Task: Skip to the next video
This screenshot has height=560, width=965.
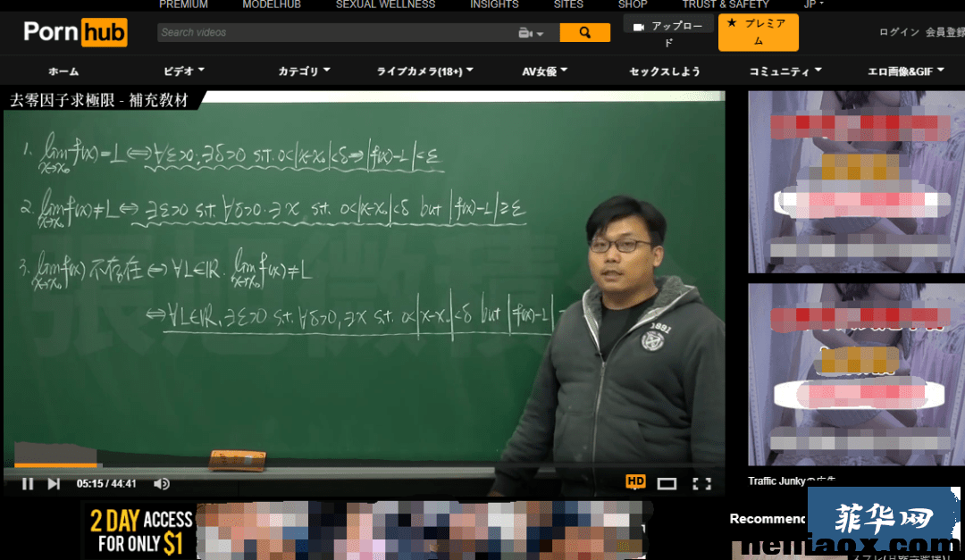Action: tap(55, 484)
